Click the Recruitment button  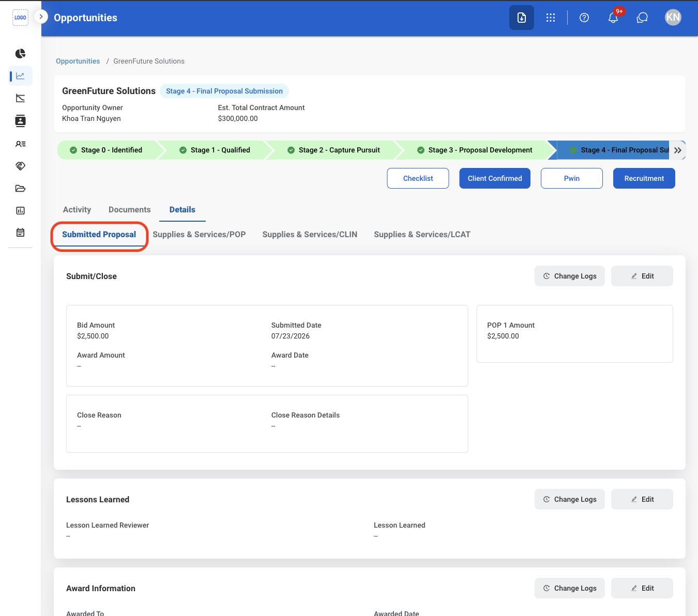tap(644, 178)
